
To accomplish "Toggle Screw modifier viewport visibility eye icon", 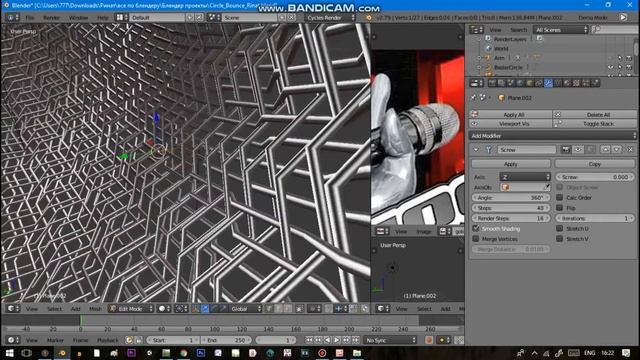I will click(578, 150).
